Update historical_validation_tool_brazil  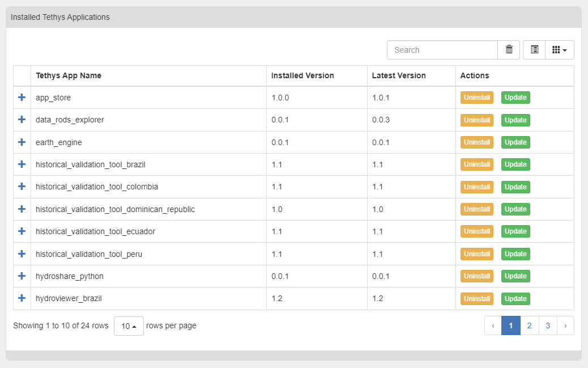(515, 164)
